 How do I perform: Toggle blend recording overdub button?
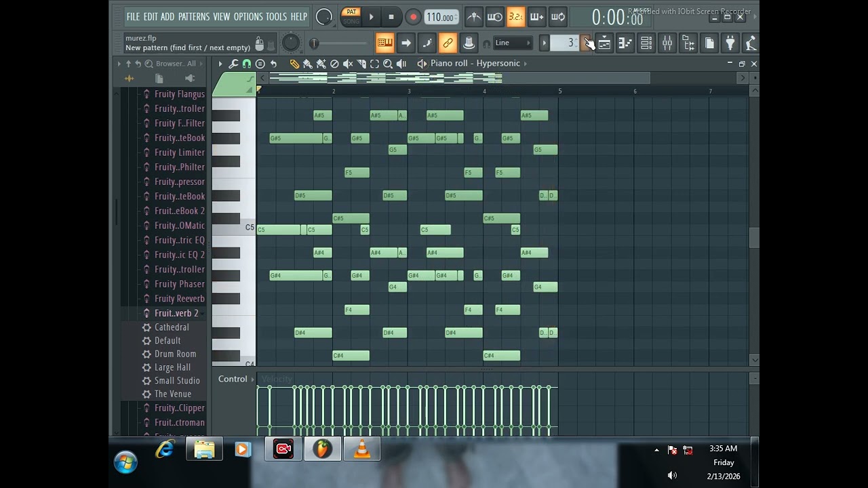[537, 17]
